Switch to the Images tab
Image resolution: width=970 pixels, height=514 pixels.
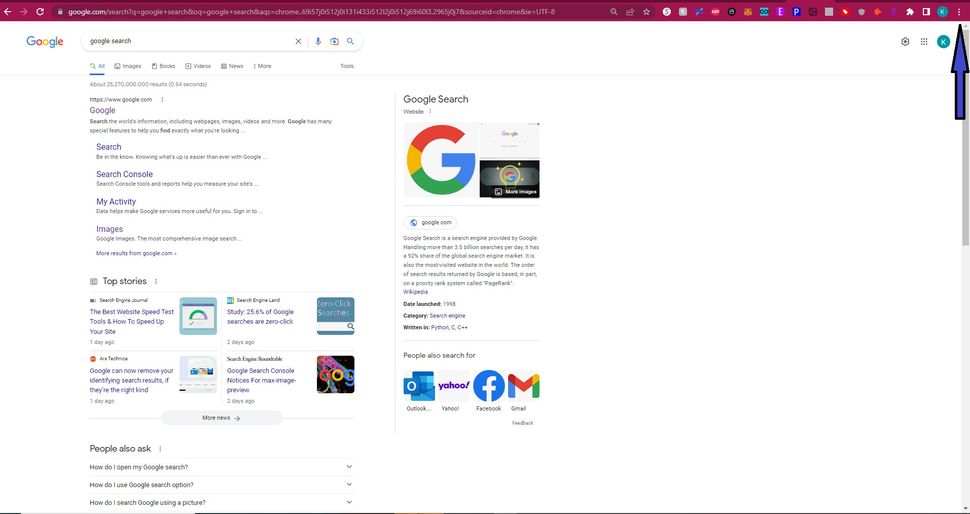[128, 66]
